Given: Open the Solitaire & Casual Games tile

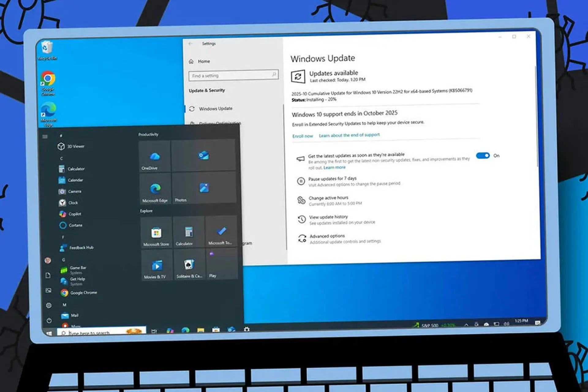Looking at the screenshot, I should [x=190, y=264].
